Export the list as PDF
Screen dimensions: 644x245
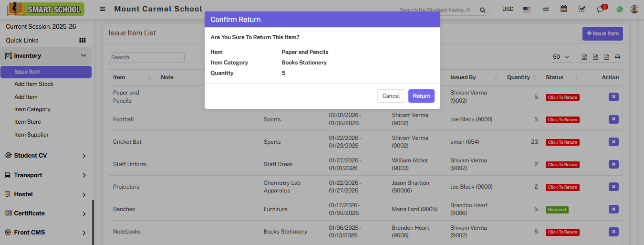(606, 57)
